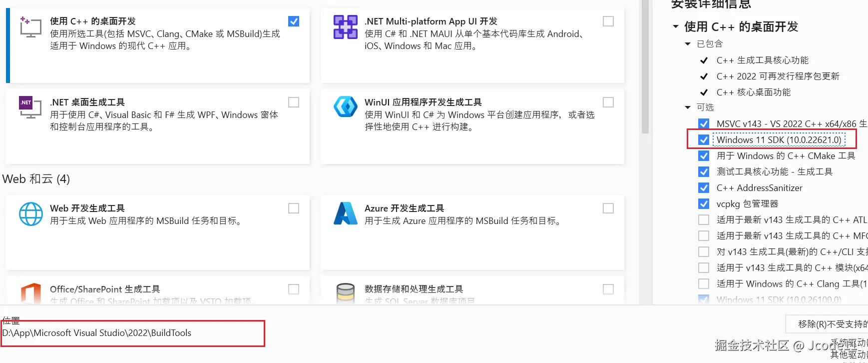
Task: Click the C++ 2022 可再发行程序包更新 item
Action: 778,76
